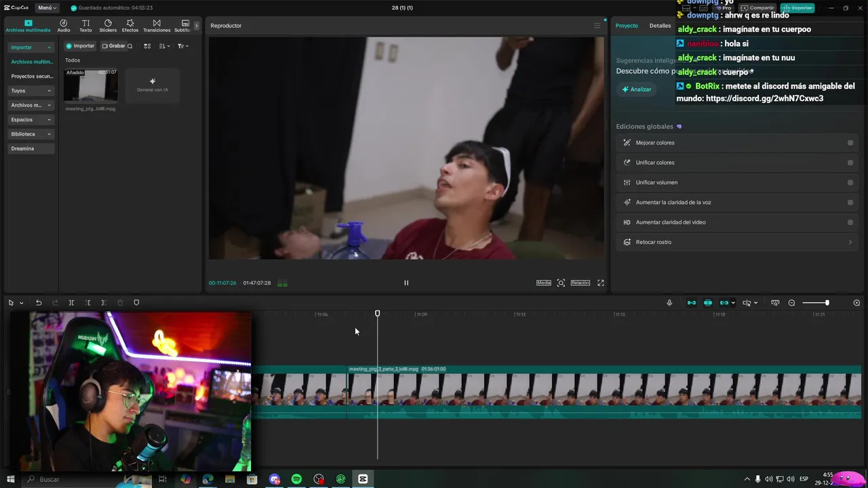Toggle main track magnet
Viewport: 868px width, 488px height.
click(x=692, y=303)
